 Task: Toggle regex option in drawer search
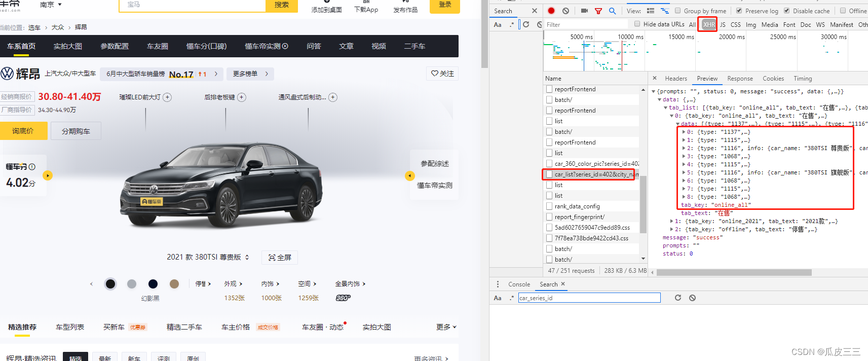click(x=512, y=298)
